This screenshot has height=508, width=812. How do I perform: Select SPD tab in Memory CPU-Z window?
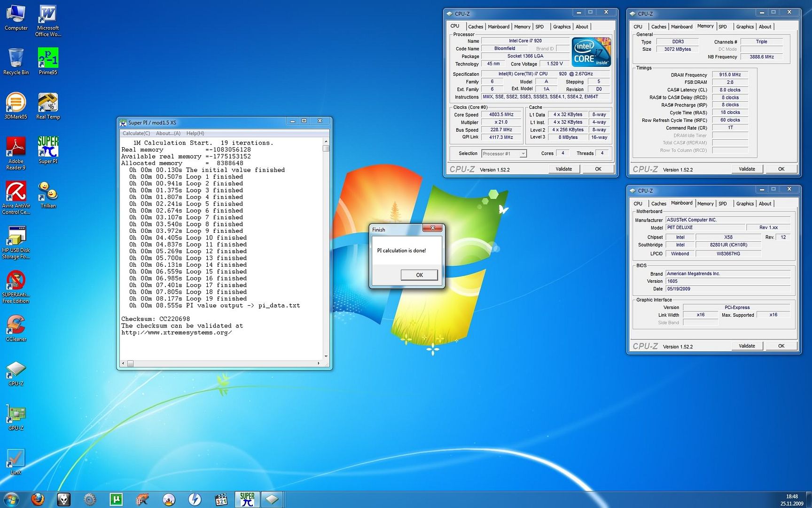pos(723,27)
